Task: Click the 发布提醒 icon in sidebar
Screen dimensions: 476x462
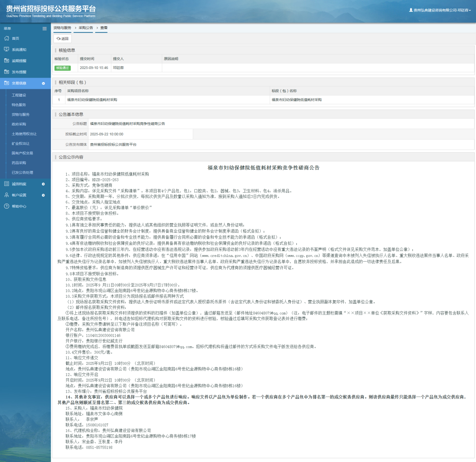Action: [x=6, y=72]
